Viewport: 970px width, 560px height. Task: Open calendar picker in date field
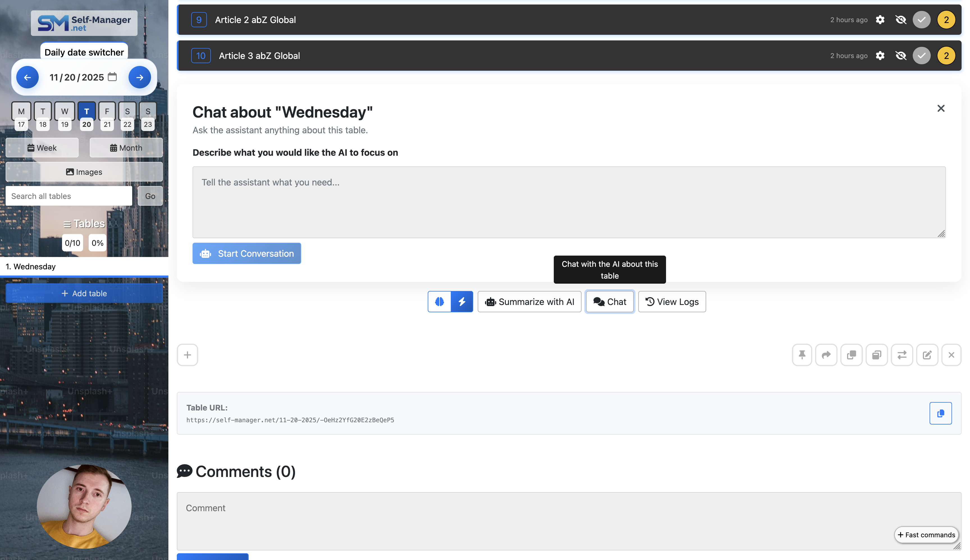[112, 77]
